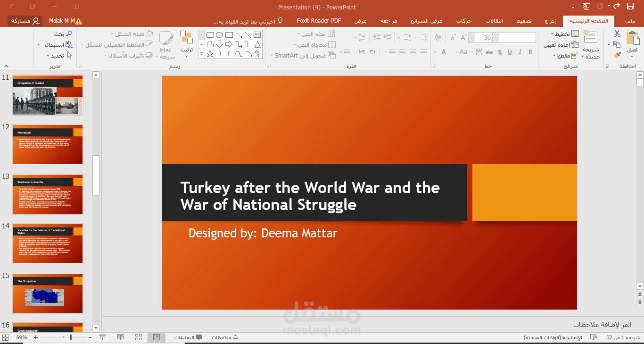Select slide 13 Resistance in Anatolia thumbnail
The width and height of the screenshot is (644, 344).
tap(48, 194)
